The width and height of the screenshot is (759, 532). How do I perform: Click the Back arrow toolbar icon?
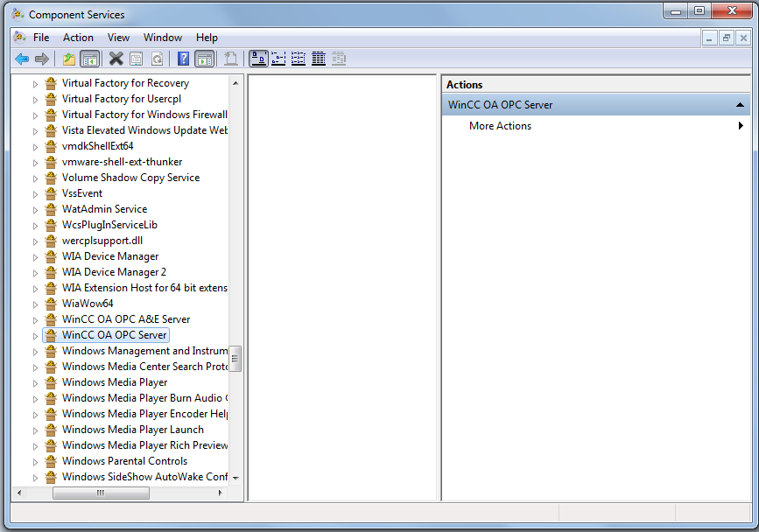[22, 59]
